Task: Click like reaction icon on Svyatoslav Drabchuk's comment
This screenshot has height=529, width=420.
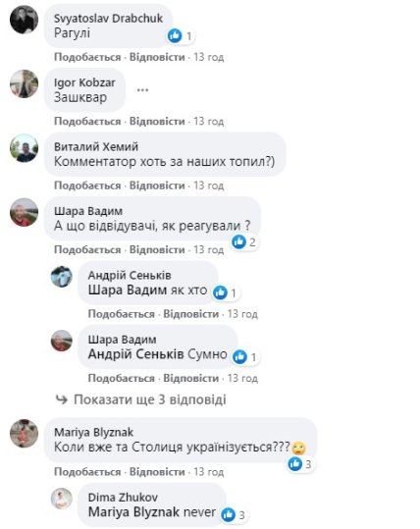Action: pos(175,35)
